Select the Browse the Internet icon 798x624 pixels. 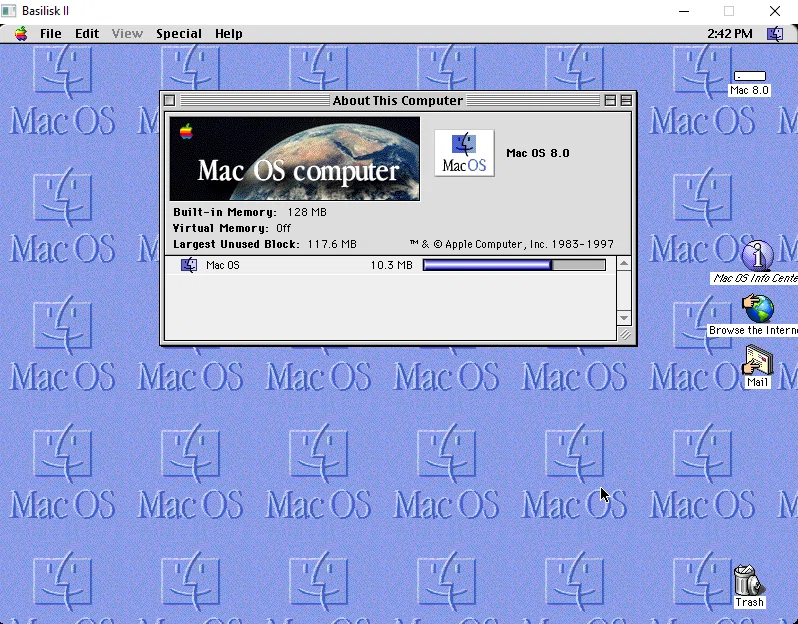click(x=758, y=309)
